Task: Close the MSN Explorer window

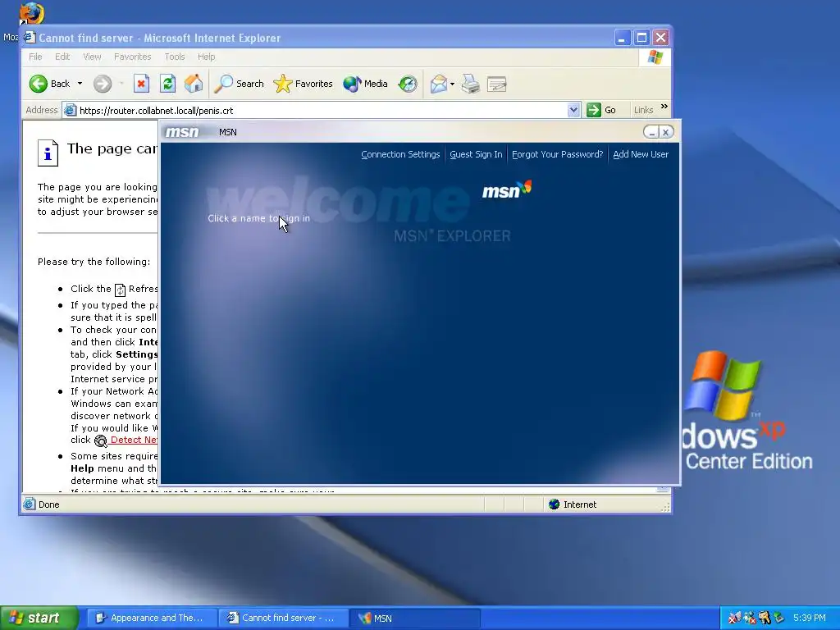Action: pos(666,132)
